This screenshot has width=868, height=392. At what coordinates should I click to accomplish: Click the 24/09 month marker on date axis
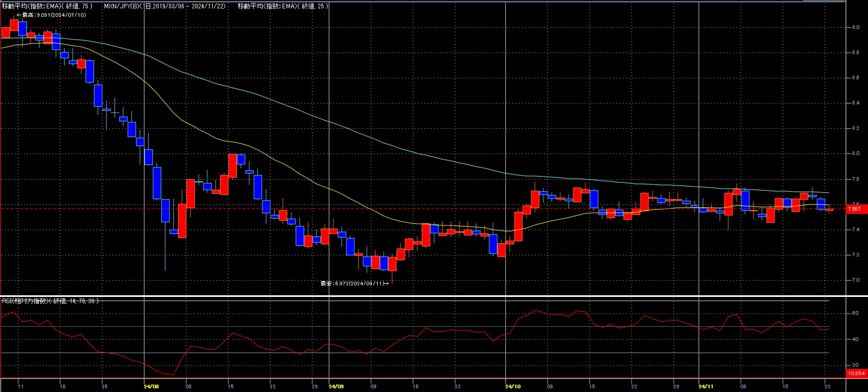tap(336, 387)
